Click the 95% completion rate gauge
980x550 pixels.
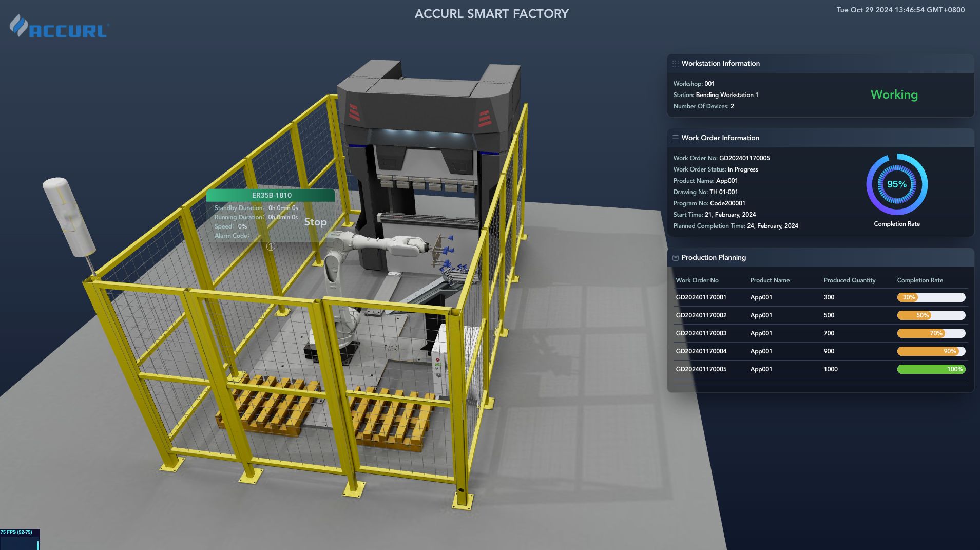click(897, 184)
